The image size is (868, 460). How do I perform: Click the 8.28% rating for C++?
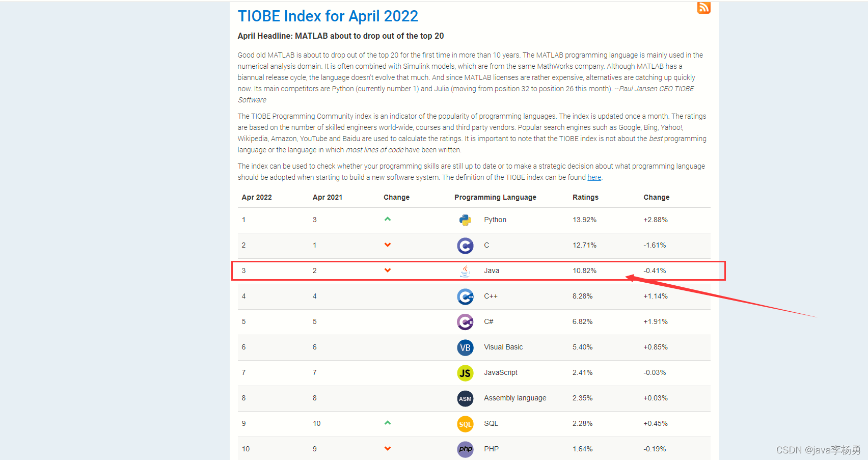tap(582, 296)
